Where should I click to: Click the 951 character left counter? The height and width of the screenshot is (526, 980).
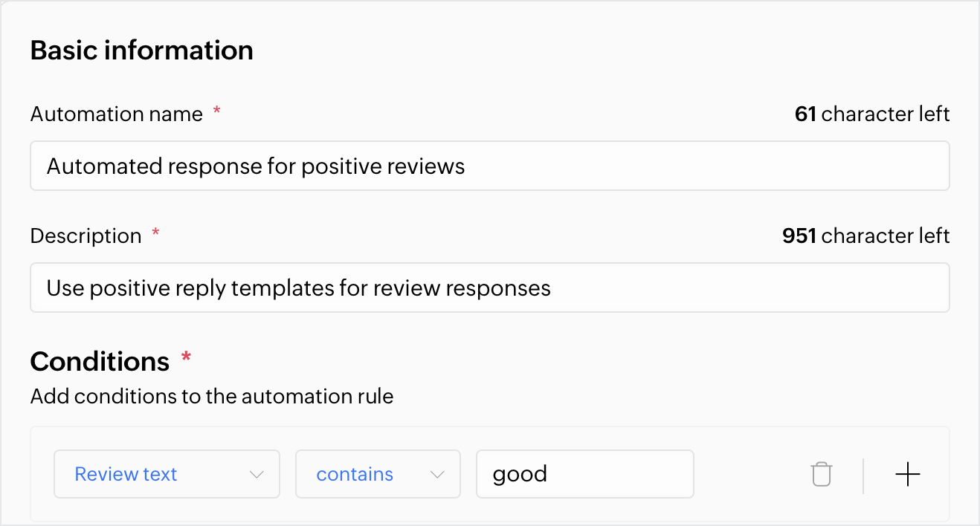pos(866,236)
